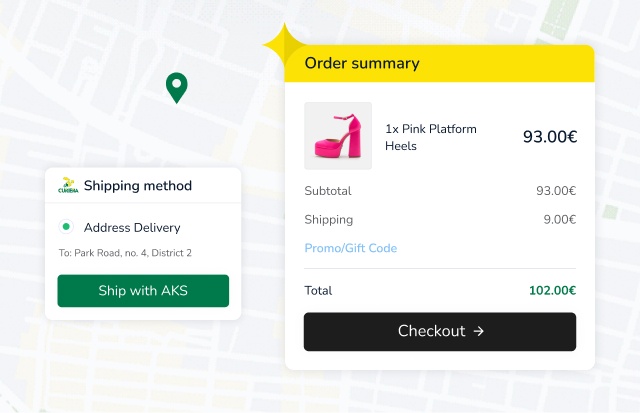The image size is (640, 413).
Task: Click the green 102.00€ total amount
Action: 552,291
